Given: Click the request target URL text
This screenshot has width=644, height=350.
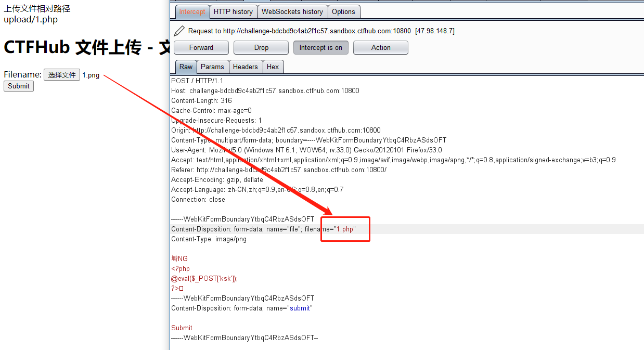Looking at the screenshot, I should [x=317, y=31].
